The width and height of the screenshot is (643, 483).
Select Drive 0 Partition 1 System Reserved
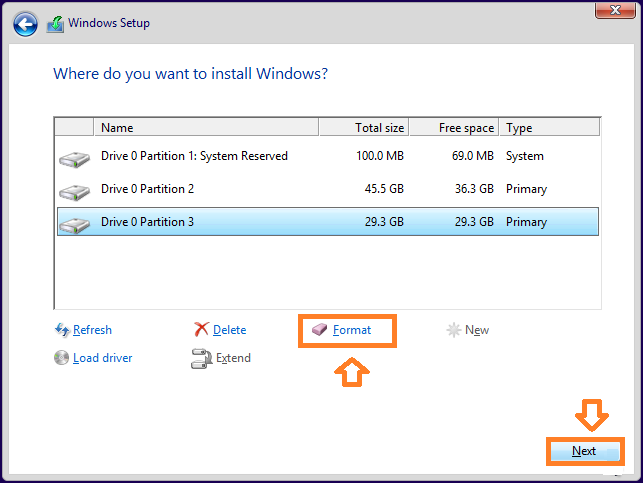tap(328, 156)
